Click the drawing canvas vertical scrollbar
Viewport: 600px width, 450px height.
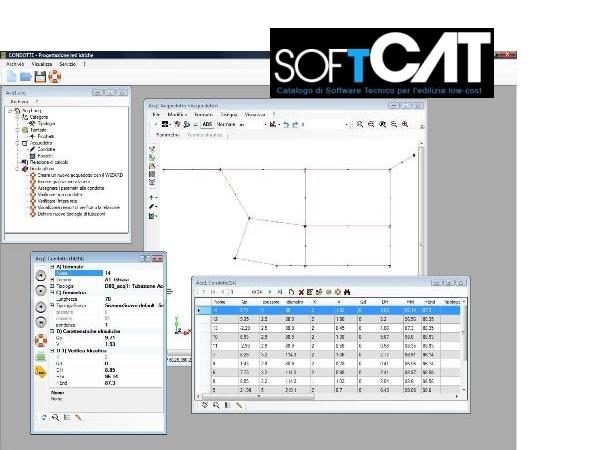(x=421, y=209)
